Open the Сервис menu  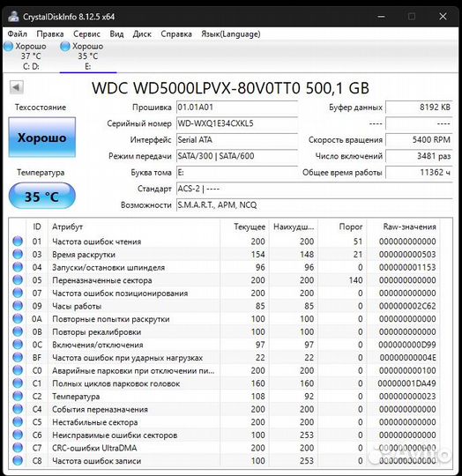pos(86,34)
